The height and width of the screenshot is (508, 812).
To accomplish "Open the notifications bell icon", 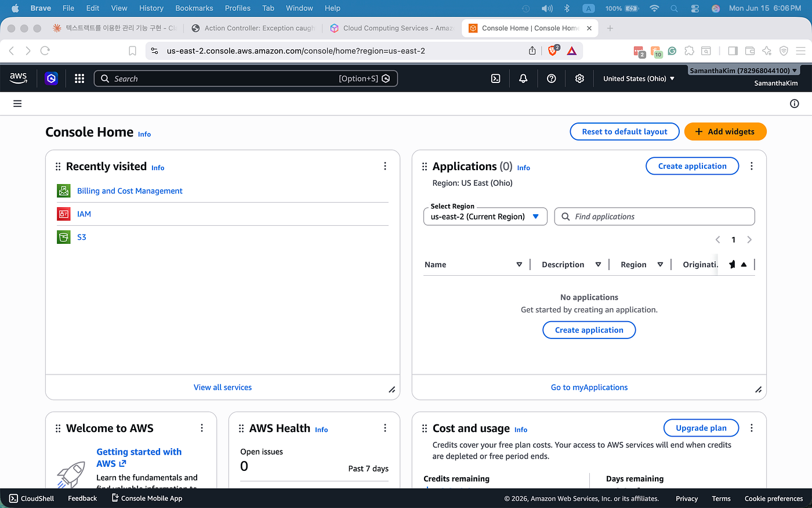I will [523, 78].
